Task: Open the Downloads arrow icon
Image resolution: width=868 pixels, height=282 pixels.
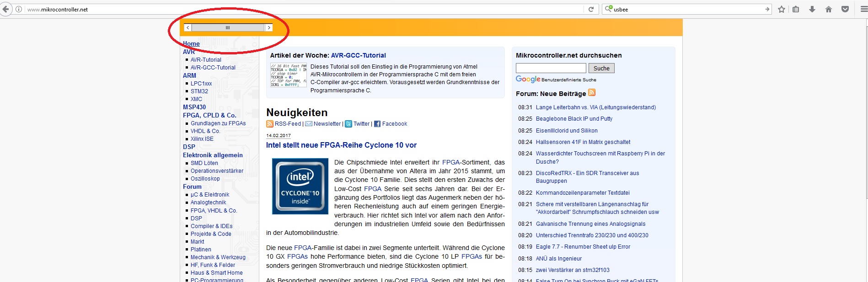Action: click(x=812, y=9)
